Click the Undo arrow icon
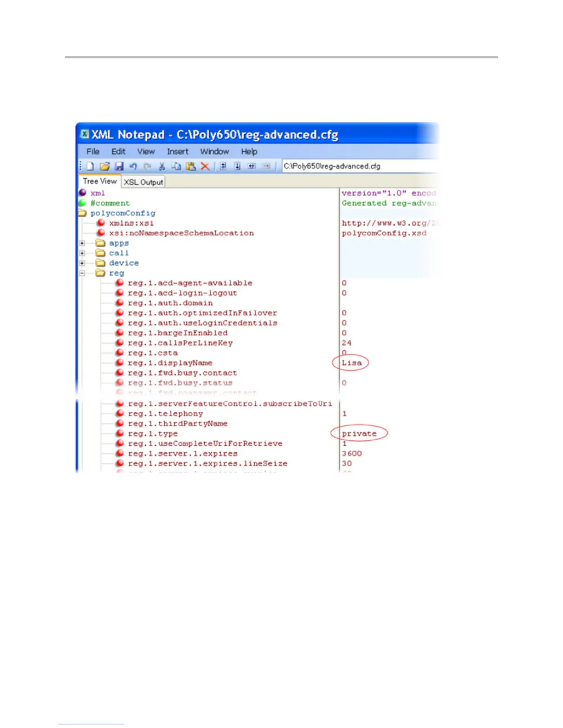 pos(133,166)
